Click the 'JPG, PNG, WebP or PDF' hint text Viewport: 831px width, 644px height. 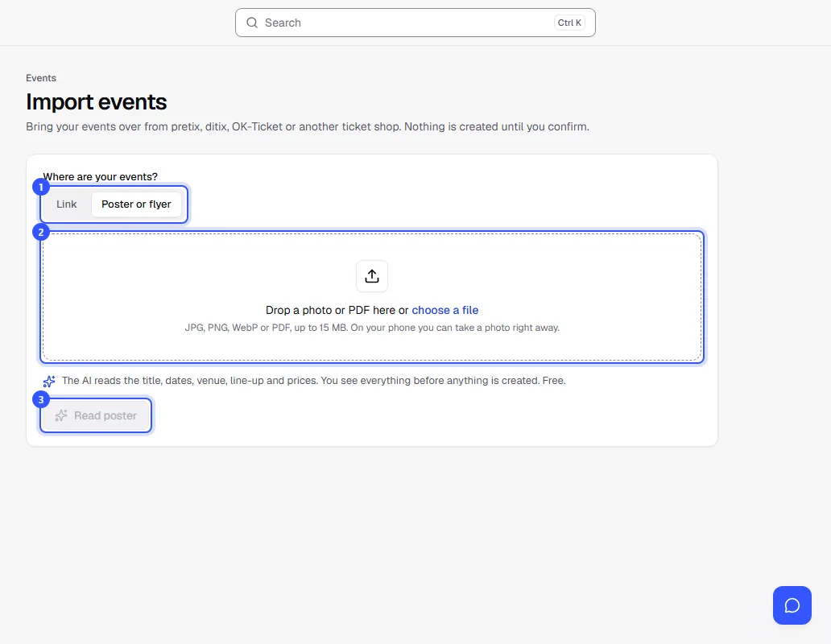click(x=372, y=328)
